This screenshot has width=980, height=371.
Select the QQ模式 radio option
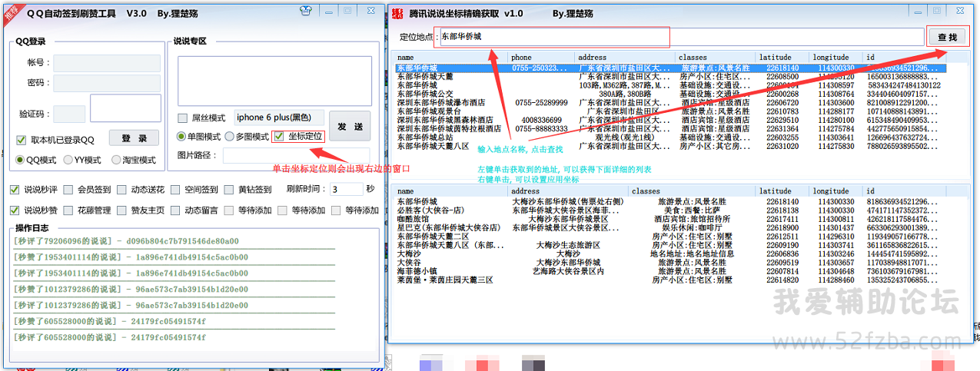point(21,160)
